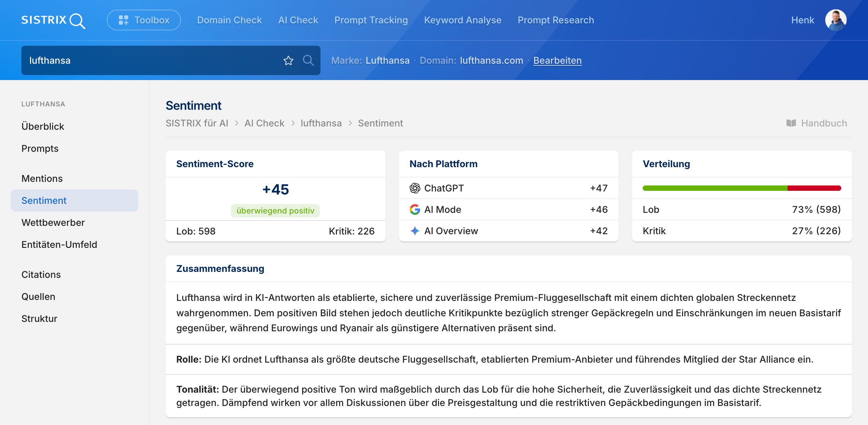Click the green Lob segment of the distribution bar
Viewport: 868px width, 425px height.
pos(714,188)
